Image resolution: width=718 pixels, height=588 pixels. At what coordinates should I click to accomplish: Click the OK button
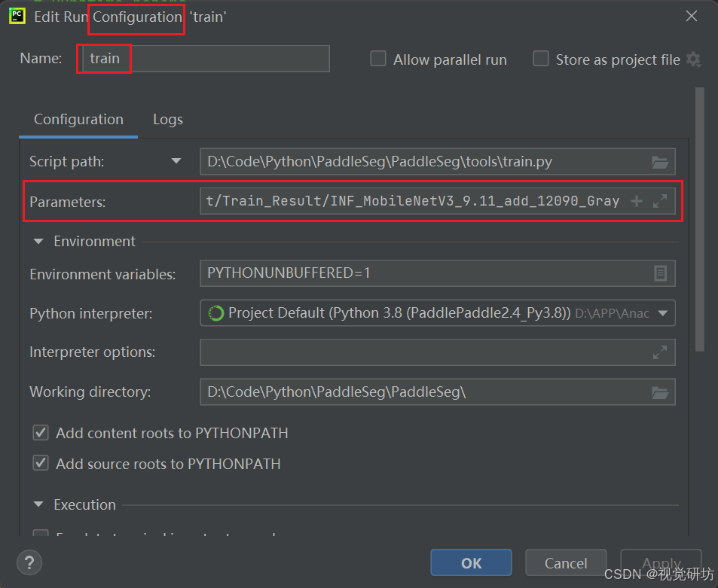point(471,562)
